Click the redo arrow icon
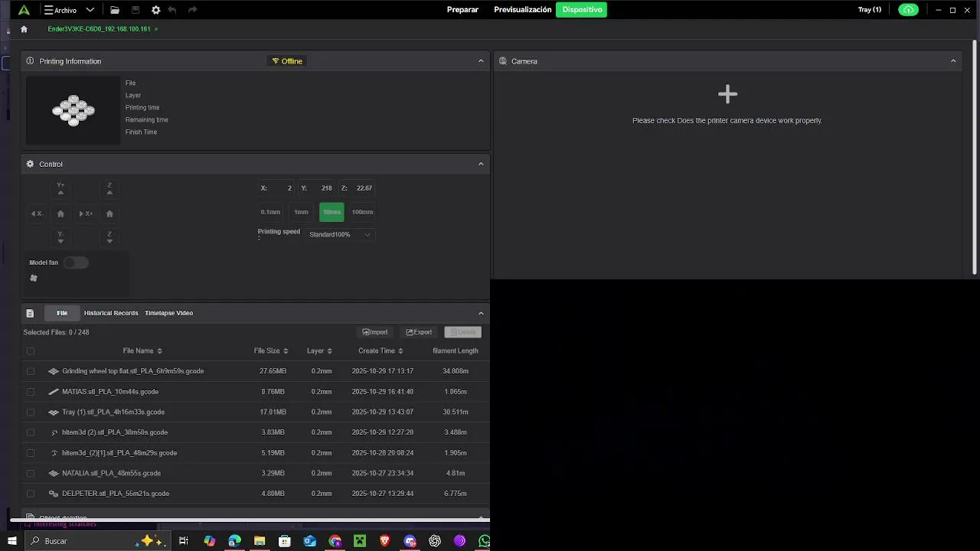The height and width of the screenshot is (551, 980). click(x=192, y=10)
